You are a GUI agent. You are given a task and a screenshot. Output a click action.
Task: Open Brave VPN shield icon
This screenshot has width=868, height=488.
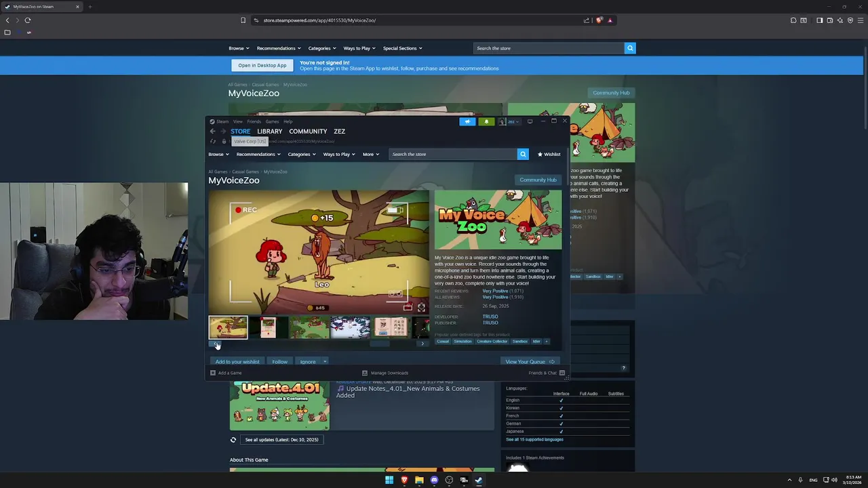tap(850, 20)
